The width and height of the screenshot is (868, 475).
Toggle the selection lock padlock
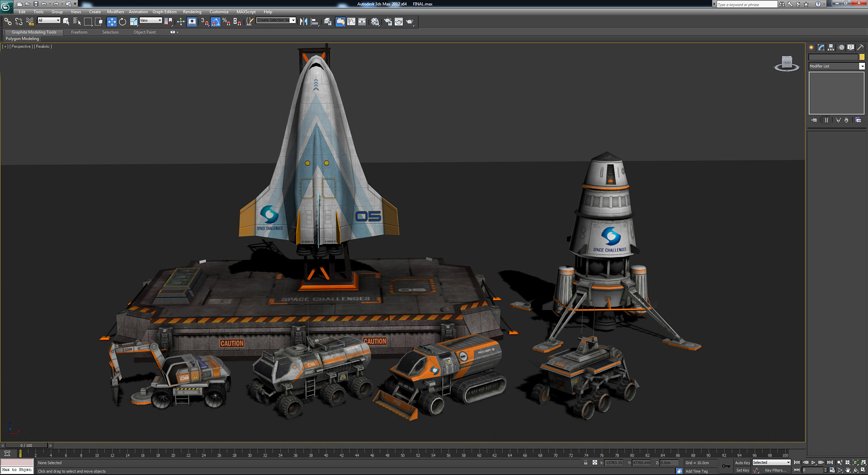[x=585, y=462]
